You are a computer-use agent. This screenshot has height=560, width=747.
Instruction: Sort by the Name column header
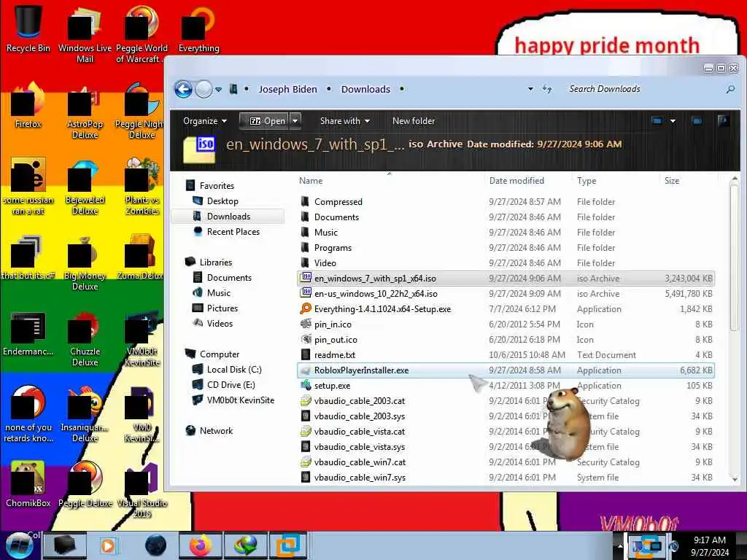[311, 181]
